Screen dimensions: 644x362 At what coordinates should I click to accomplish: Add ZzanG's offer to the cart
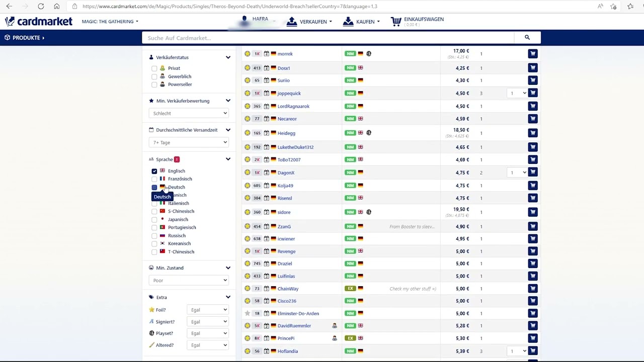tap(533, 226)
